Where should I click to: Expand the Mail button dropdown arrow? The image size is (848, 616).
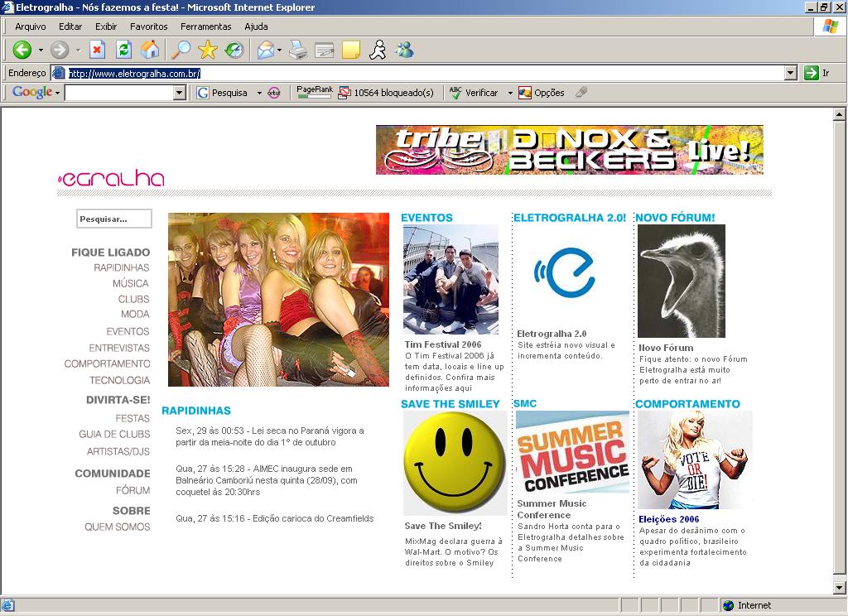[280, 51]
